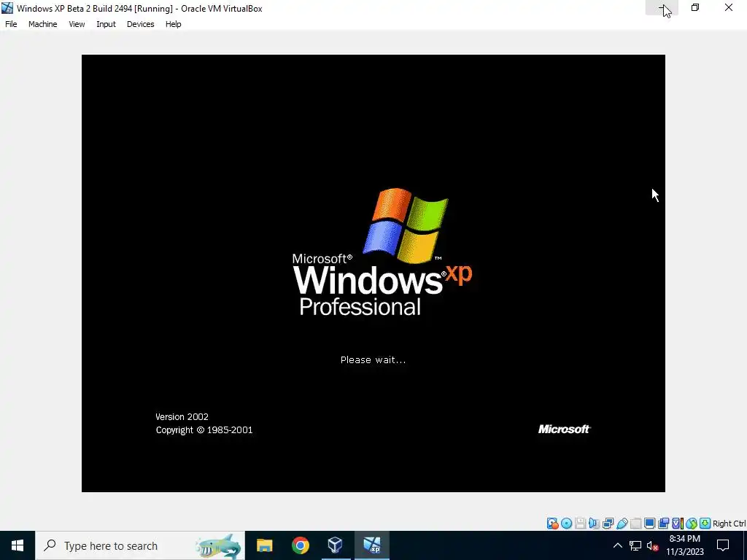Click the recording indicator icon in status bar
Image resolution: width=747 pixels, height=560 pixels.
[663, 524]
